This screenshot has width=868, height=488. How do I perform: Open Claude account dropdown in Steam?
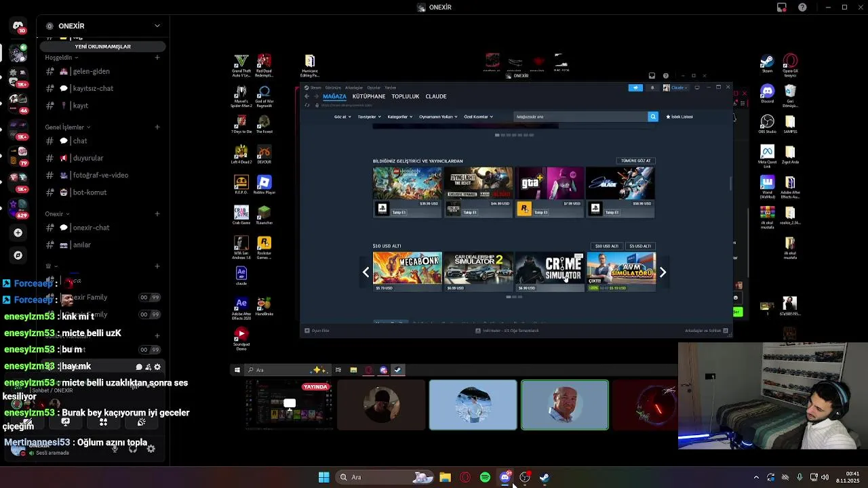(x=676, y=87)
